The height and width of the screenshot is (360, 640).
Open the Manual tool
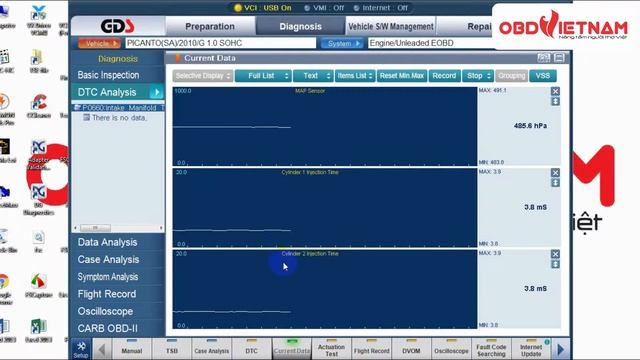coord(131,349)
